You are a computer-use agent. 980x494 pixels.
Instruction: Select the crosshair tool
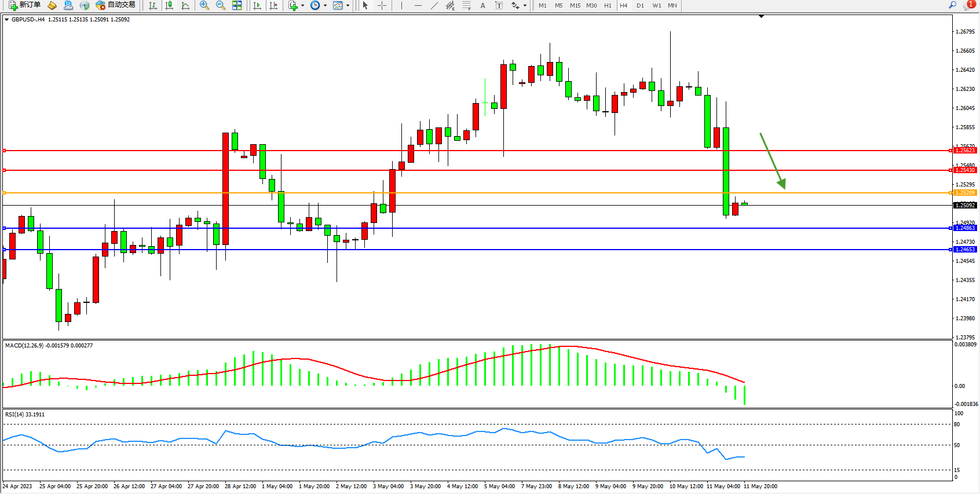[x=382, y=5]
